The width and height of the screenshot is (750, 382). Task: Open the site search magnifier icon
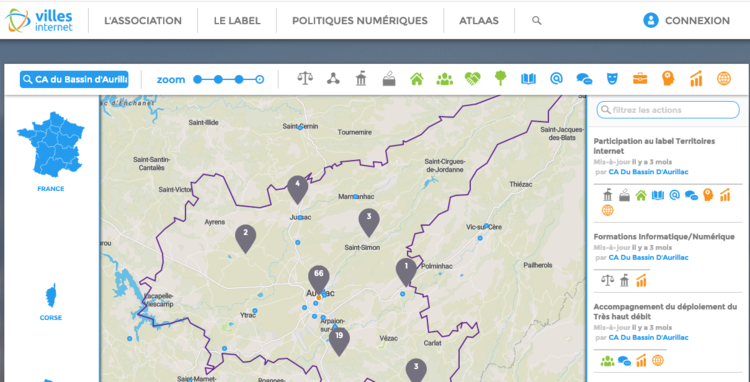[537, 21]
